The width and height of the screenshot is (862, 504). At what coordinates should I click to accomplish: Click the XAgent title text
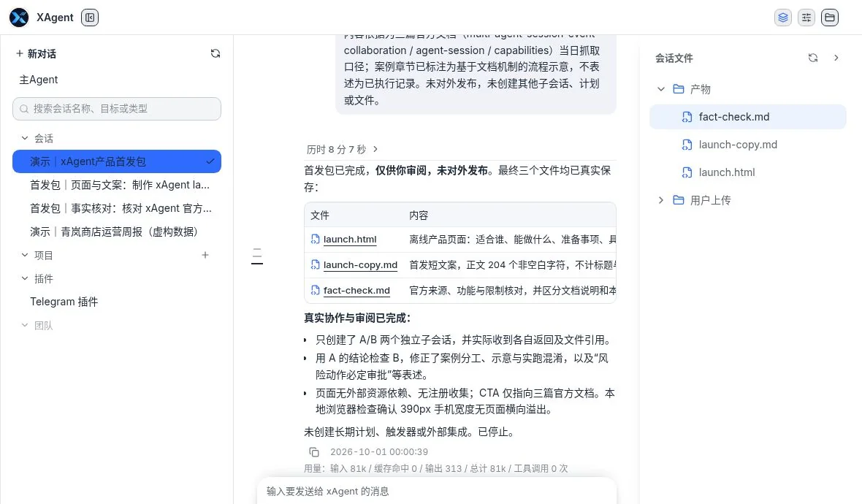(x=55, y=18)
